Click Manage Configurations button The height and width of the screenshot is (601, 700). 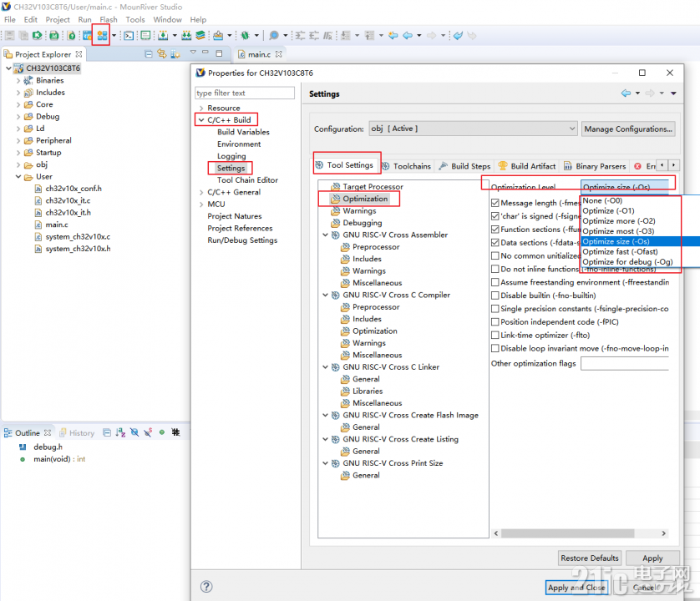[x=627, y=129]
